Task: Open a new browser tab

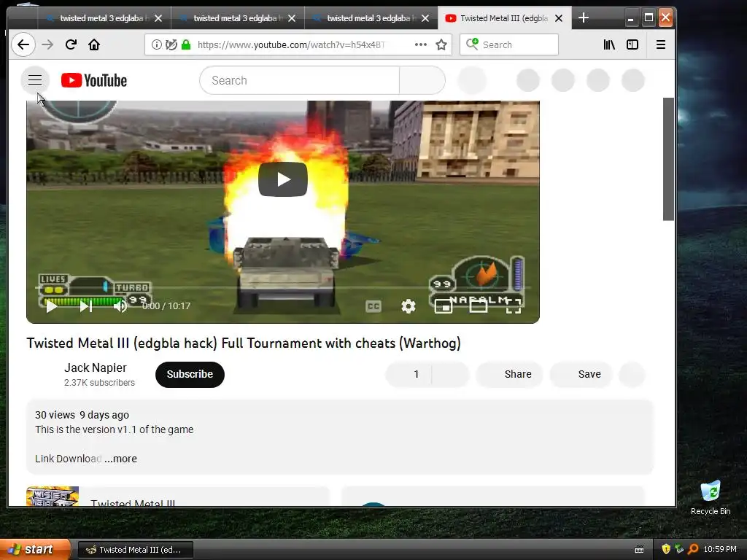Action: (x=584, y=18)
